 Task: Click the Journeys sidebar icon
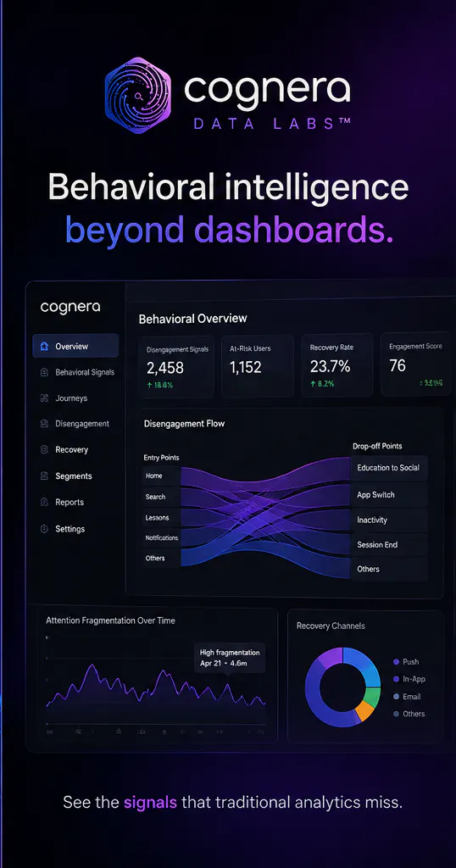click(x=44, y=398)
